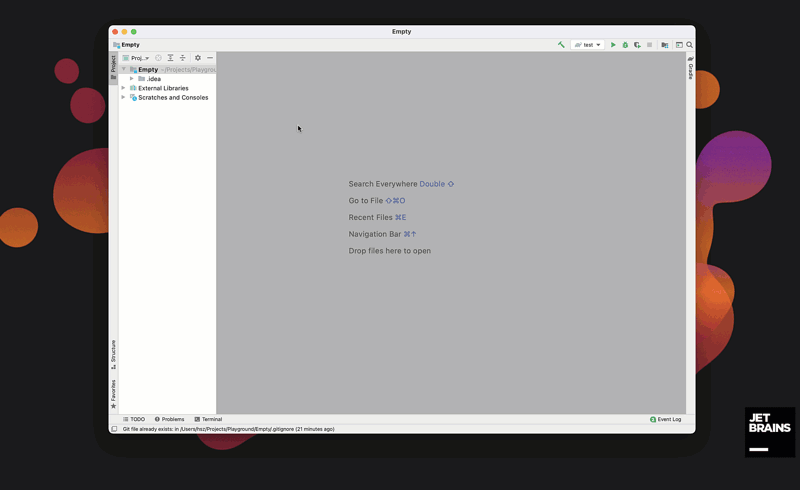Image resolution: width=800 pixels, height=490 pixels.
Task: Click the 'Git file already exists' status bar message
Action: tap(229, 429)
